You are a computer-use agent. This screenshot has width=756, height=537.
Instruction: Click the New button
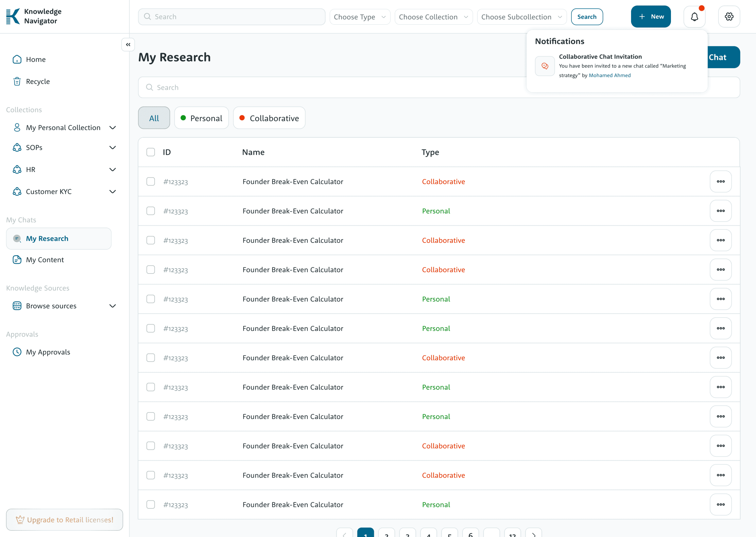point(651,17)
